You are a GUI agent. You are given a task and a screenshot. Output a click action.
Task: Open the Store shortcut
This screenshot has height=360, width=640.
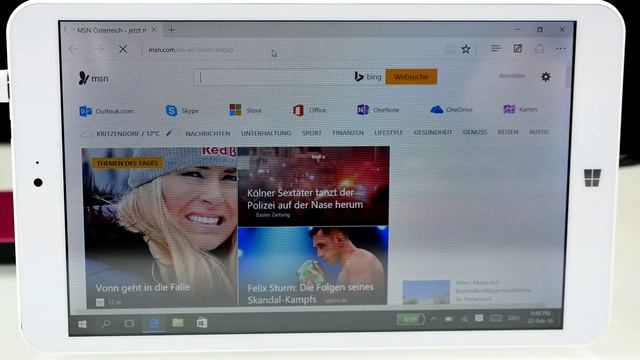[245, 110]
